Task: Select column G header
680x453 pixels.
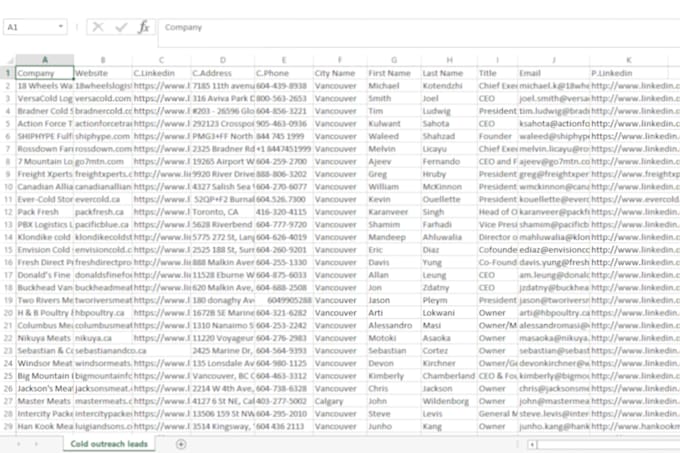Action: pyautogui.click(x=394, y=60)
